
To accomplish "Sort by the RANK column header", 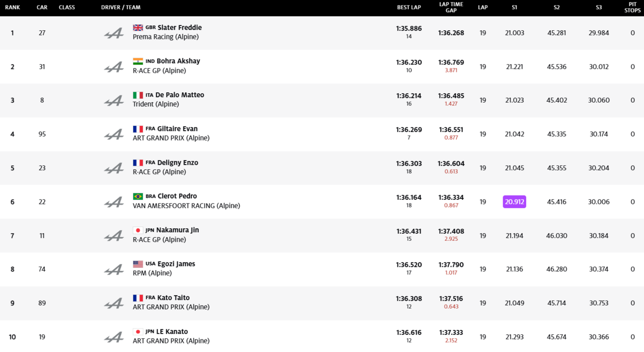I will [x=13, y=8].
